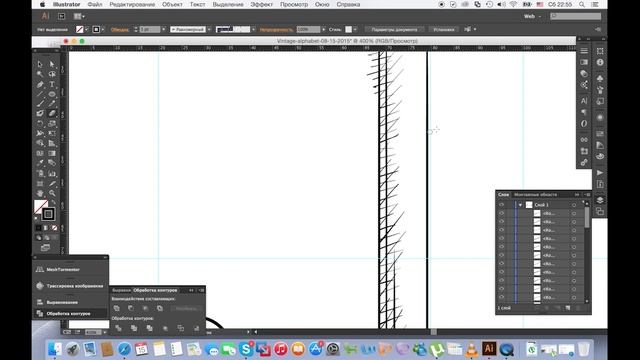Viewport: 640px width, 360px height.
Task: Open the stroke weight dropdown arrow
Action: (x=164, y=29)
